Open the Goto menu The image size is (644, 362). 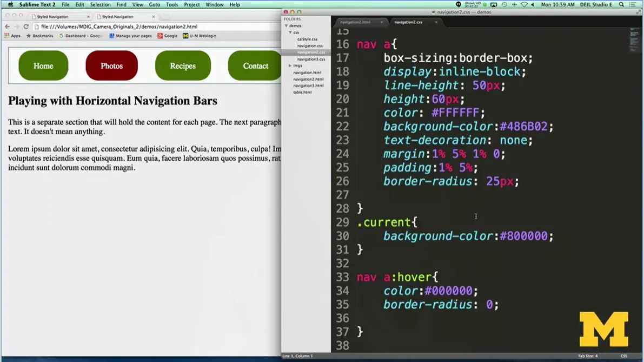154,4
